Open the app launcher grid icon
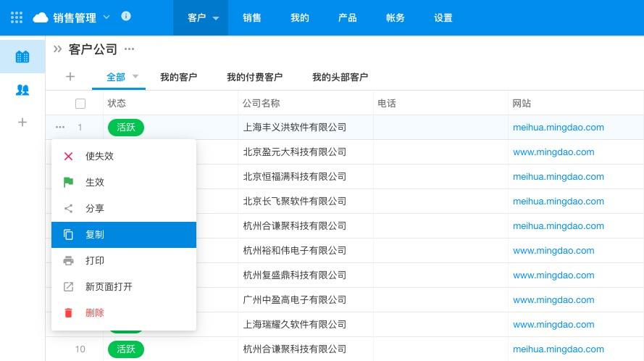The width and height of the screenshot is (644, 361). point(17,17)
